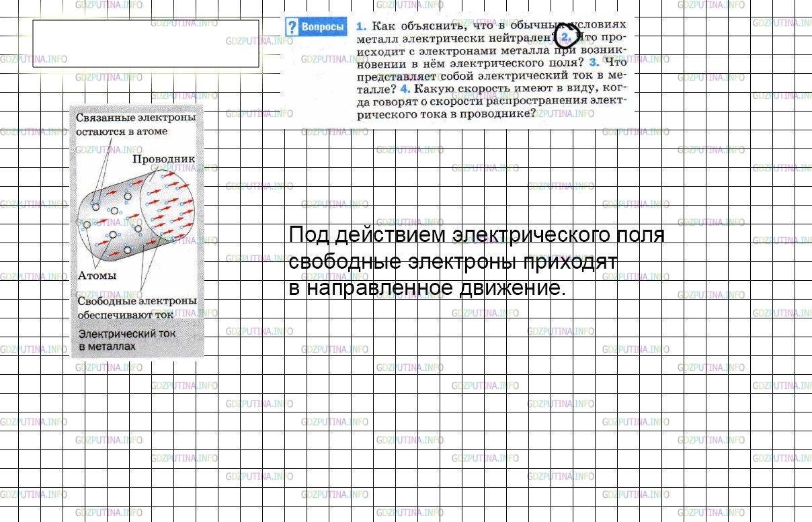The image size is (812, 522).
Task: Click the caption 'Электрический ток в металлах'
Action: coord(127,339)
